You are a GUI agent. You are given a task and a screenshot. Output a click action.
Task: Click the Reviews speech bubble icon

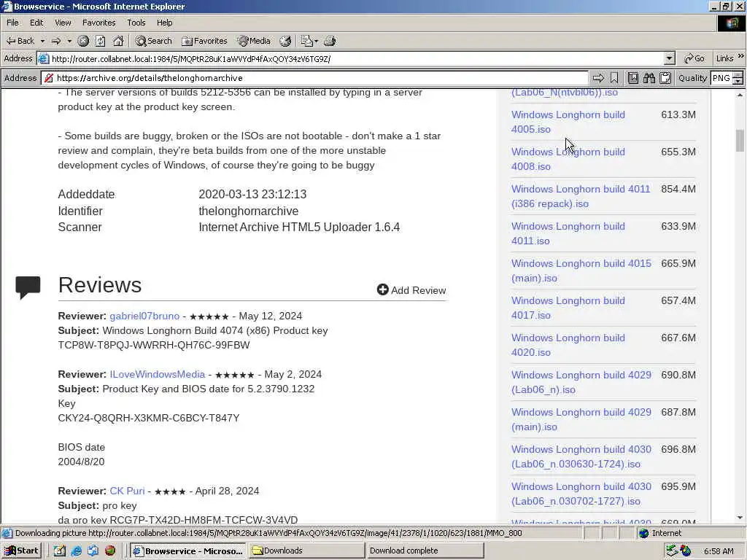pyautogui.click(x=28, y=287)
